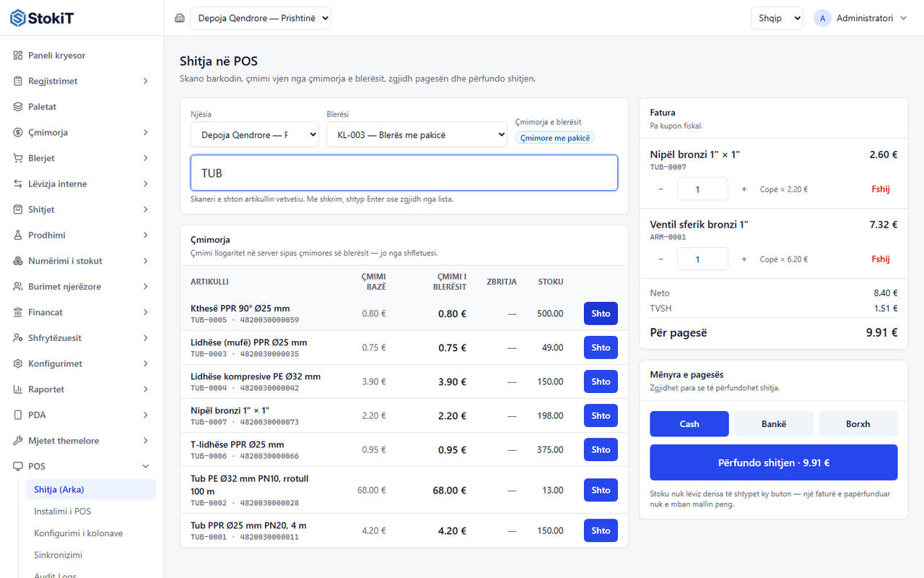Select Bankë payment method
This screenshot has height=578, width=924.
[774, 424]
